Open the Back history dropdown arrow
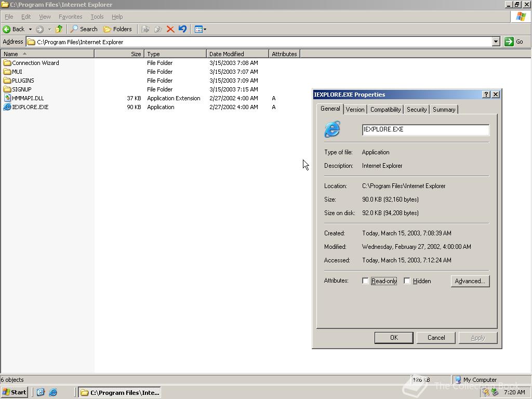 pyautogui.click(x=30, y=29)
